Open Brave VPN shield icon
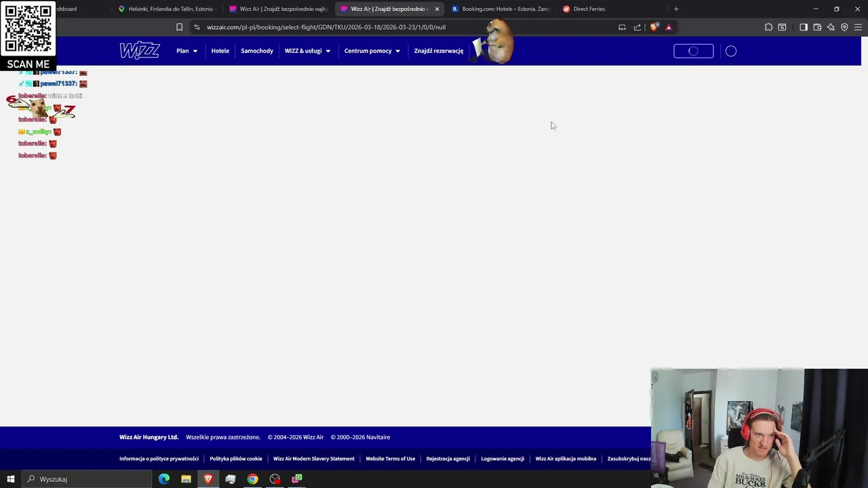The width and height of the screenshot is (868, 488). click(844, 27)
